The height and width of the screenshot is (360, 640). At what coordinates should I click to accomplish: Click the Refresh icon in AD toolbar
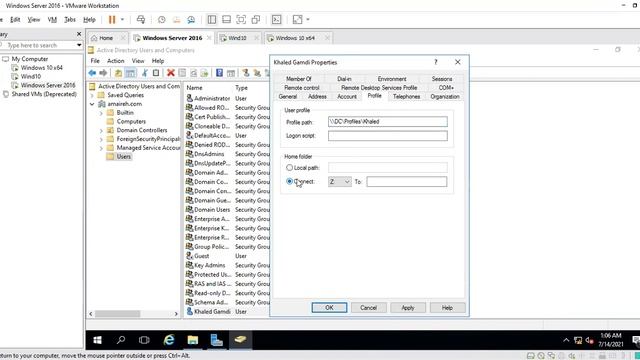tap(193, 73)
